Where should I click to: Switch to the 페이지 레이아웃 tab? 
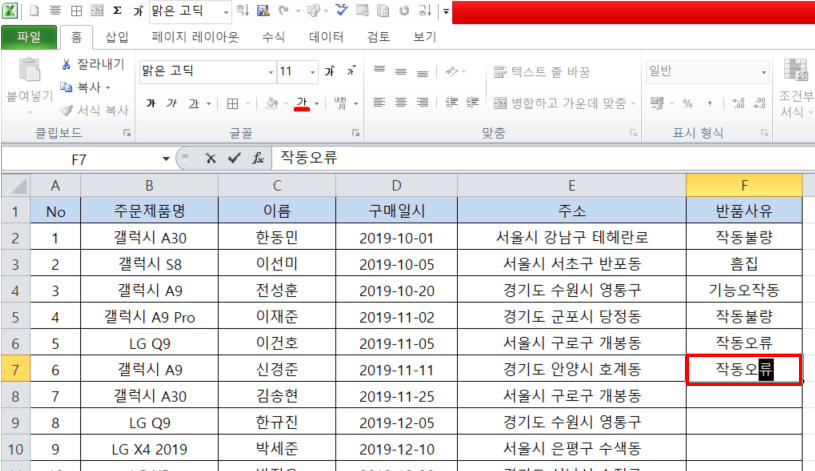click(x=195, y=37)
